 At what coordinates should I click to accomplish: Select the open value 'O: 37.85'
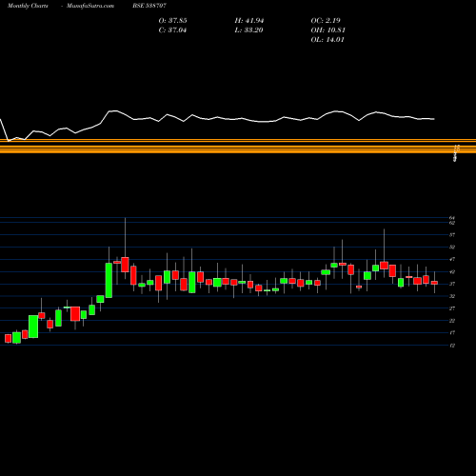click(x=172, y=21)
